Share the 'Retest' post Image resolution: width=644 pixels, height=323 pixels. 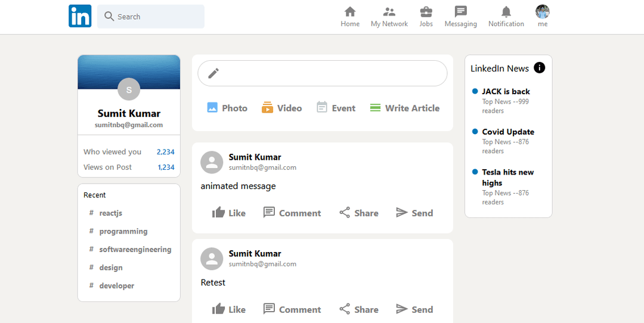pos(358,309)
